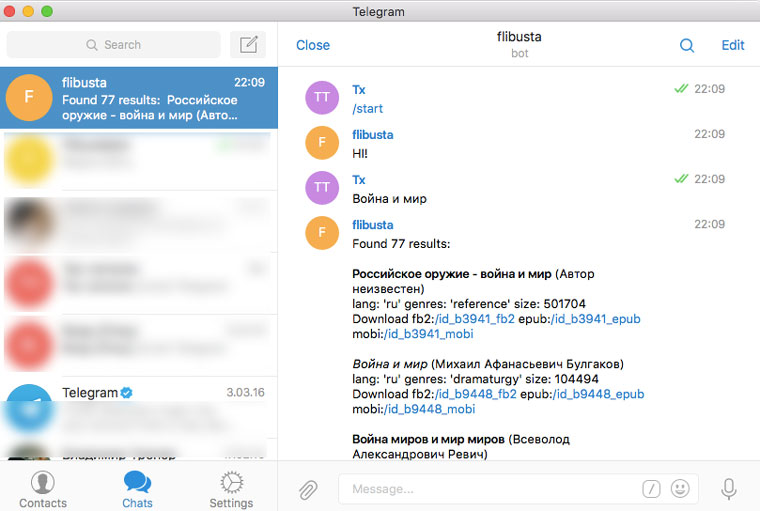Screen dimensions: 760x511
Task: Click the blurred yellow avatar chat row
Action: click(x=139, y=160)
